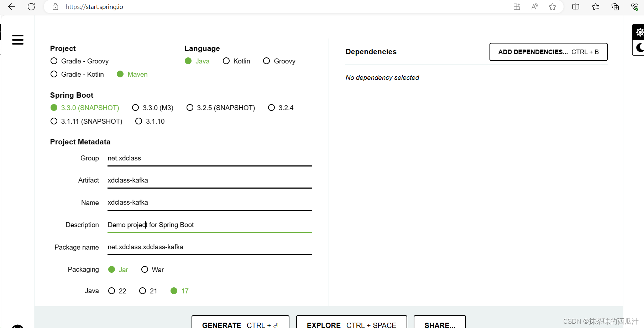The image size is (644, 328).
Task: Open the Add Dependencies dialog
Action: coord(548,52)
